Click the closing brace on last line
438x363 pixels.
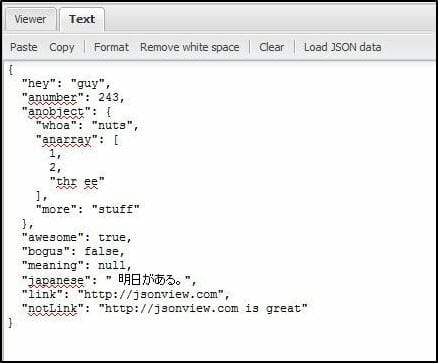click(10, 323)
